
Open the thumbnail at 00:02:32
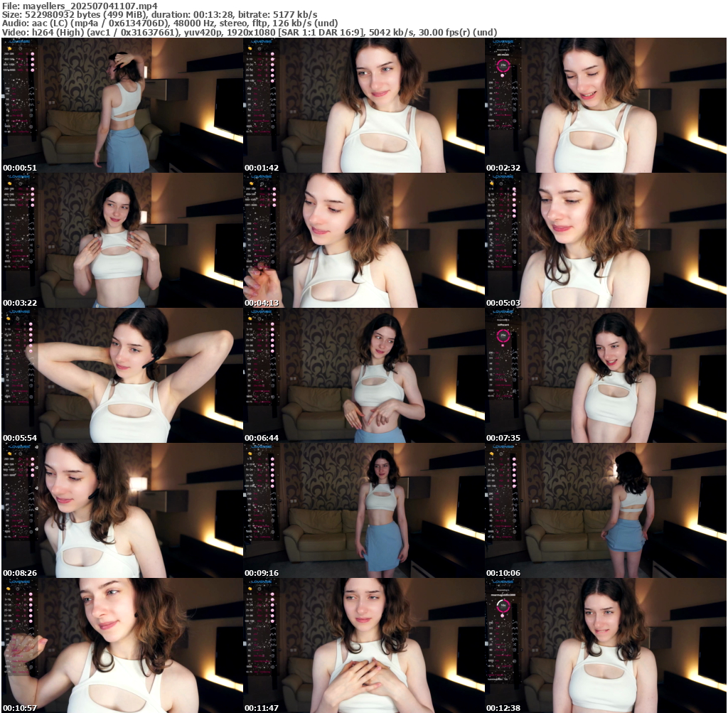tap(606, 105)
